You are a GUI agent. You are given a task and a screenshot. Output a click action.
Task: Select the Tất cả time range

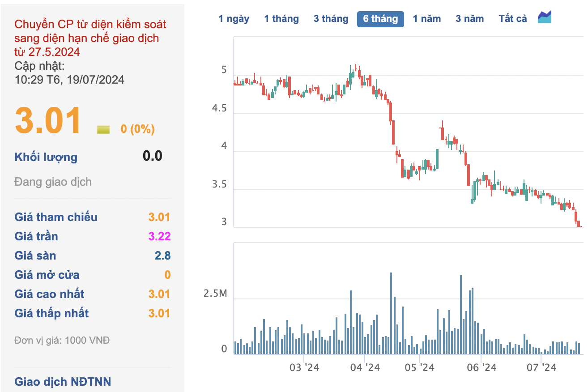(513, 19)
